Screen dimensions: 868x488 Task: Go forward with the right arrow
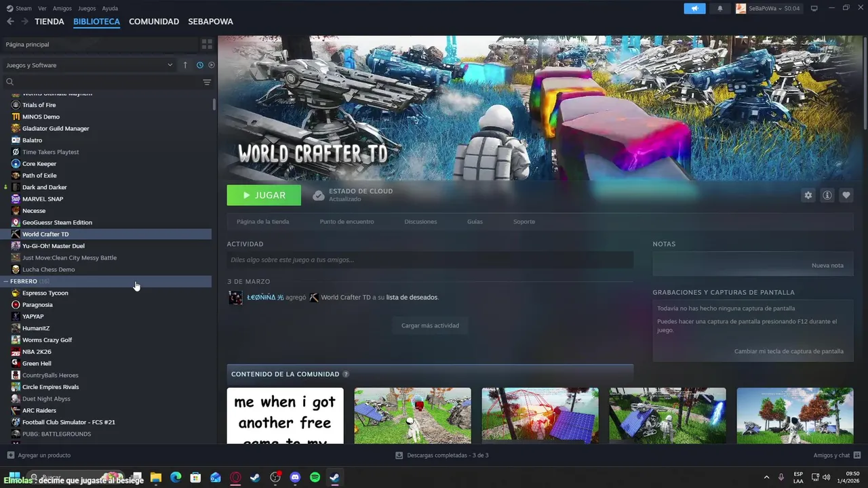click(x=24, y=22)
